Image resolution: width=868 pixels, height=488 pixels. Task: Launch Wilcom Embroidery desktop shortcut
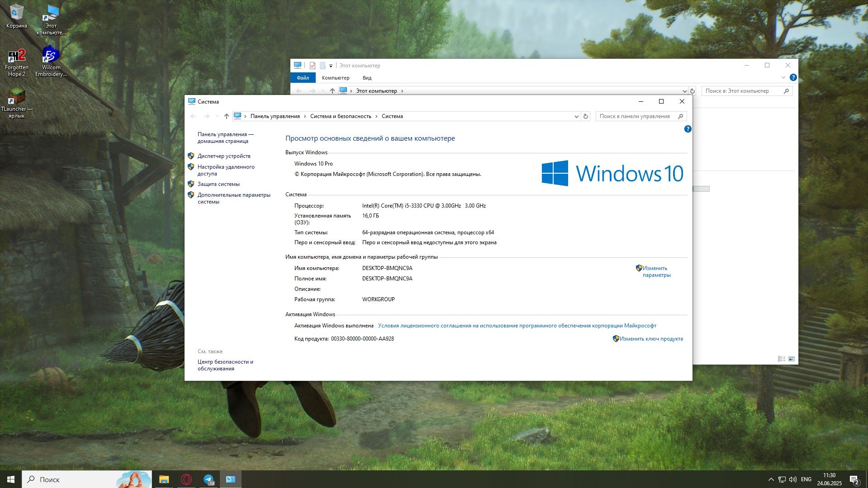51,61
